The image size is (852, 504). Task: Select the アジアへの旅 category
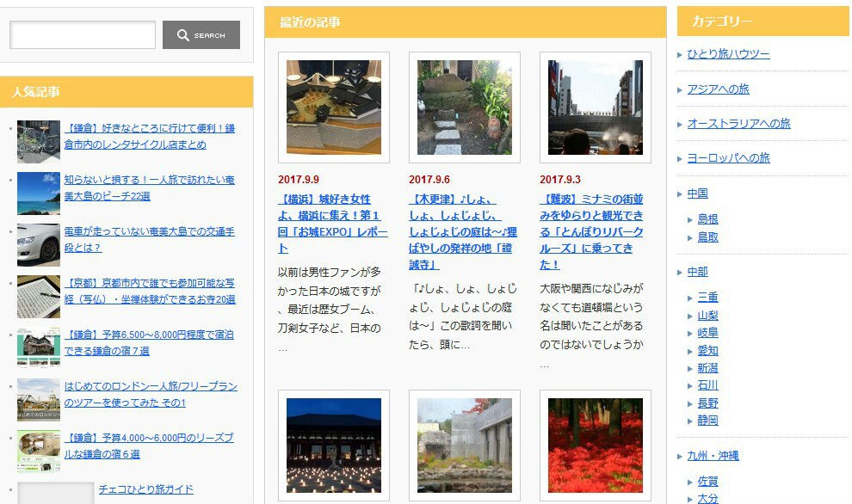[718, 89]
